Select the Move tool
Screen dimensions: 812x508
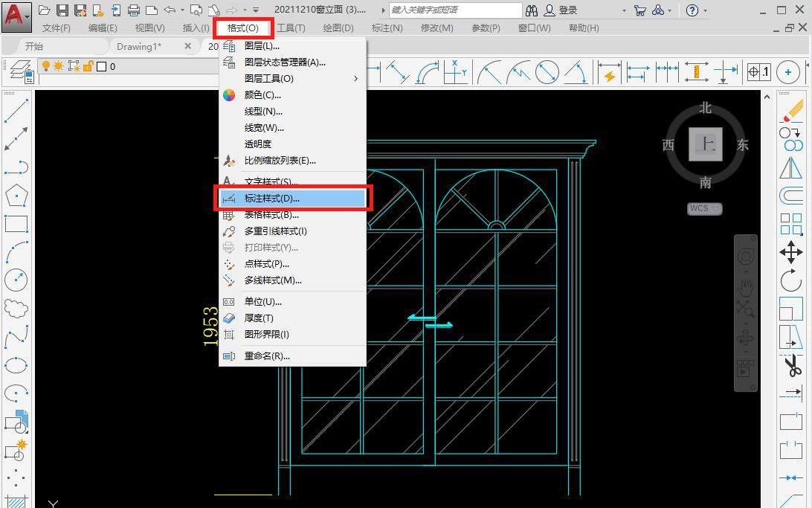(x=791, y=252)
